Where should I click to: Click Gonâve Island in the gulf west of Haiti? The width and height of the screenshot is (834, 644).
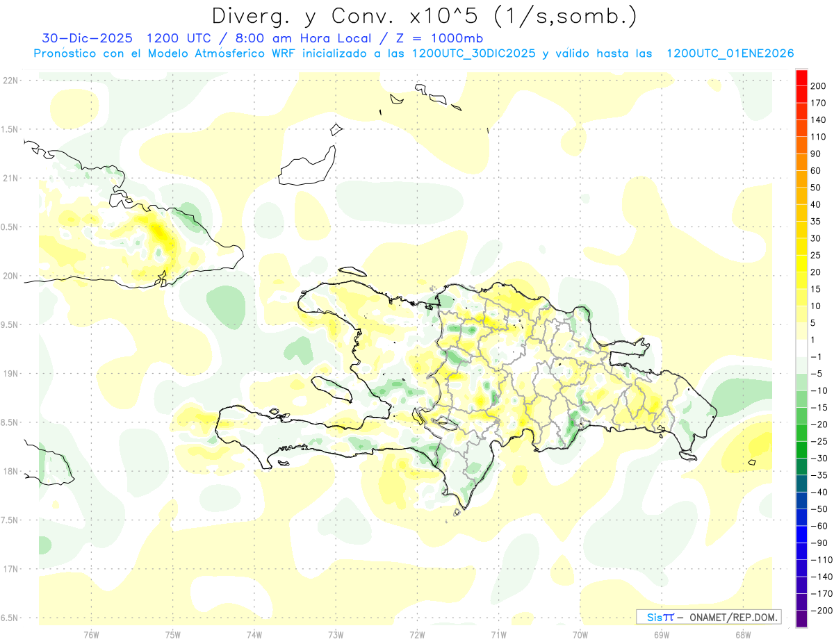click(332, 389)
